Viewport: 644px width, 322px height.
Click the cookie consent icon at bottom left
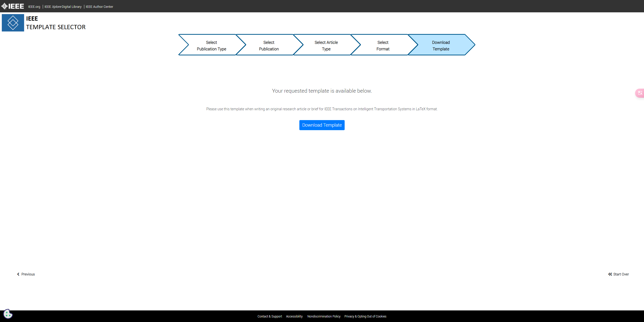(x=8, y=314)
